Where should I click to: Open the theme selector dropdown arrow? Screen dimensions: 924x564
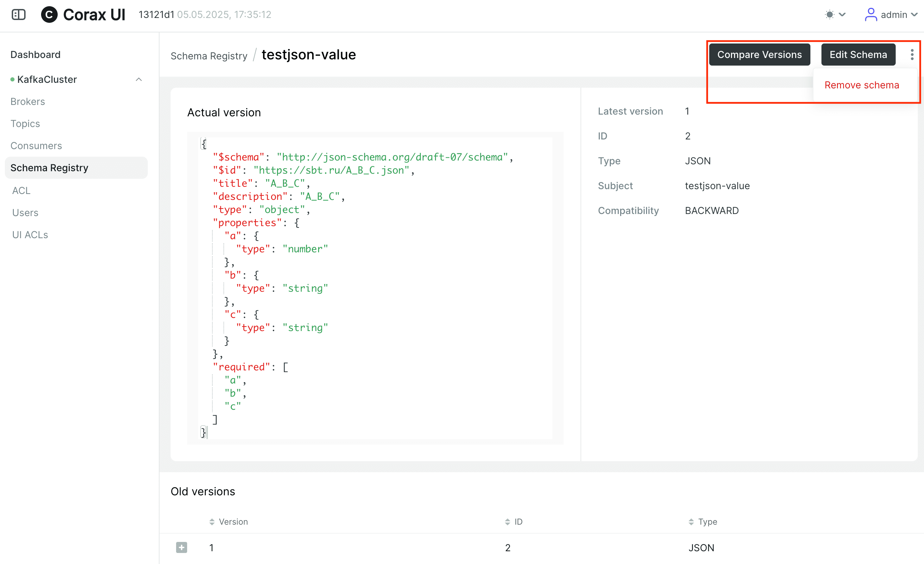[842, 14]
